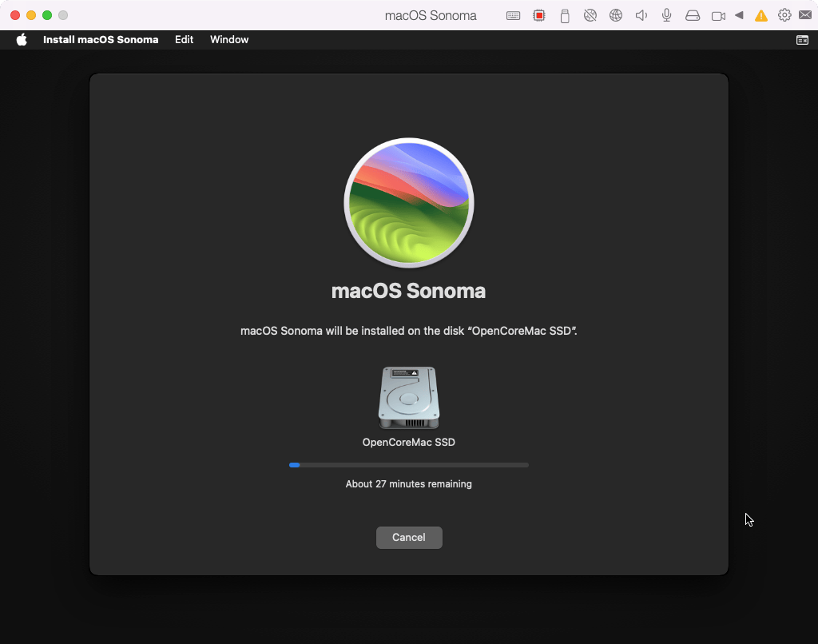Image resolution: width=818 pixels, height=644 pixels.
Task: Click the yellow warning triangle icon
Action: click(761, 16)
